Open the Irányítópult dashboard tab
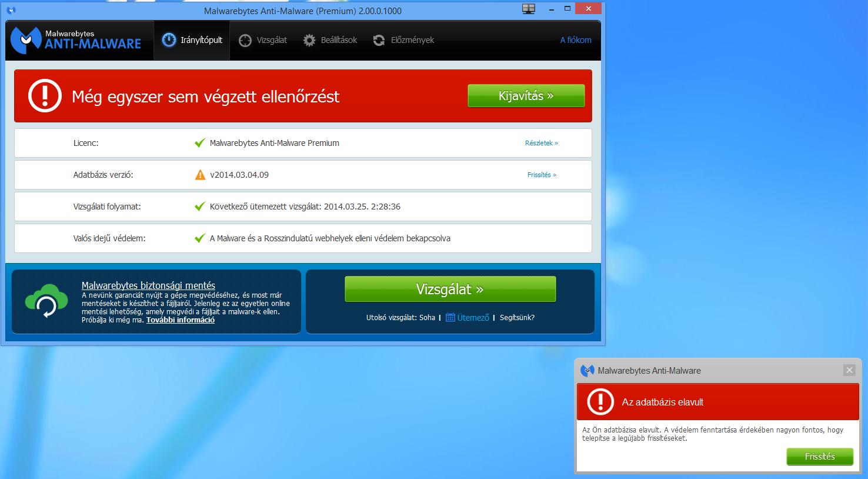 tap(192, 40)
